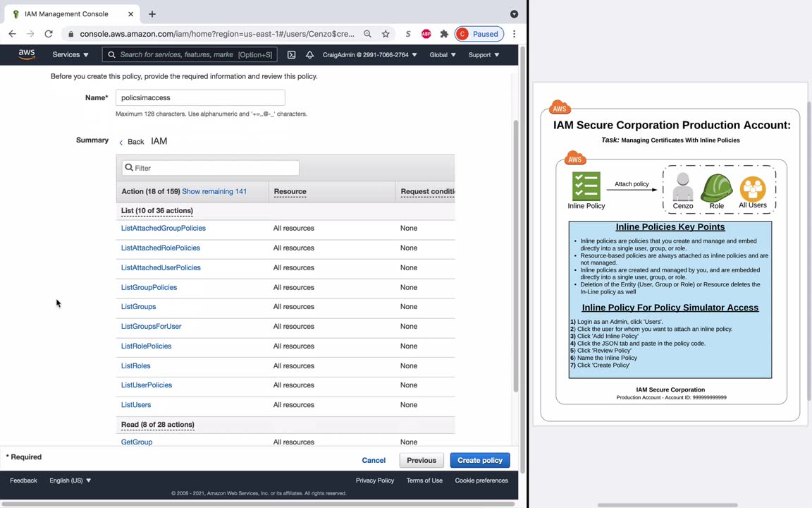
Task: Open the Privacy Policy link
Action: pyautogui.click(x=375, y=480)
